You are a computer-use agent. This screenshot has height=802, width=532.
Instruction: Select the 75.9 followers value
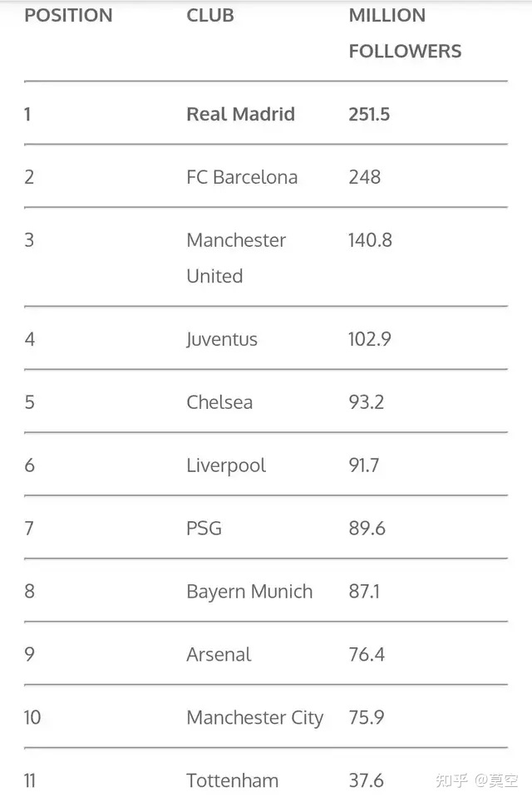coord(367,717)
